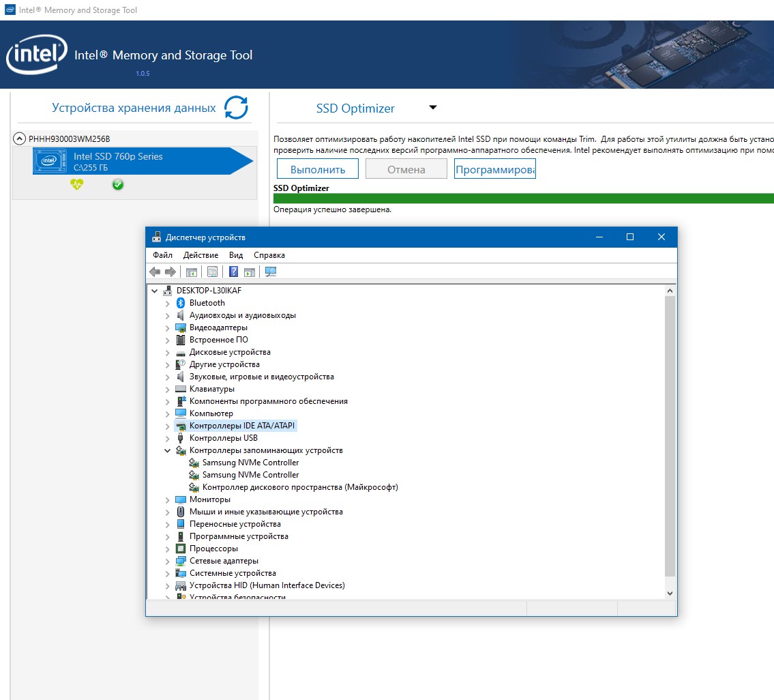Click Device Manager scrollbar down arrow

pos(670,594)
